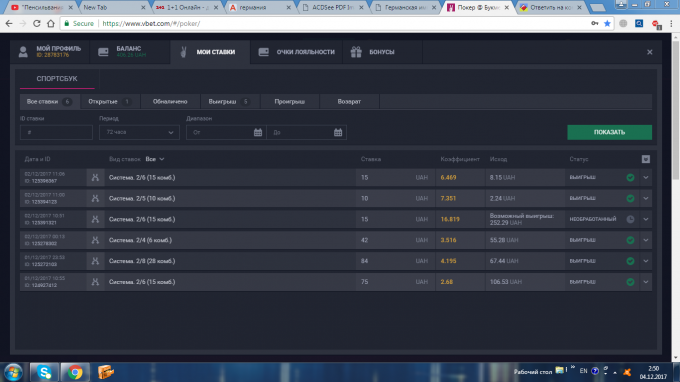The width and height of the screenshot is (680, 382).
Task: Click system bet icon in row ID 125272103
Action: pos(95,261)
